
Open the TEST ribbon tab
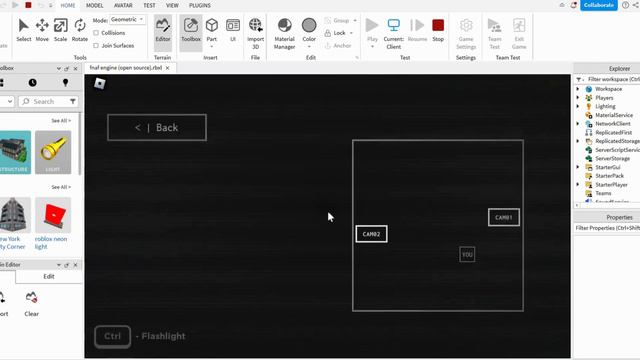[149, 5]
